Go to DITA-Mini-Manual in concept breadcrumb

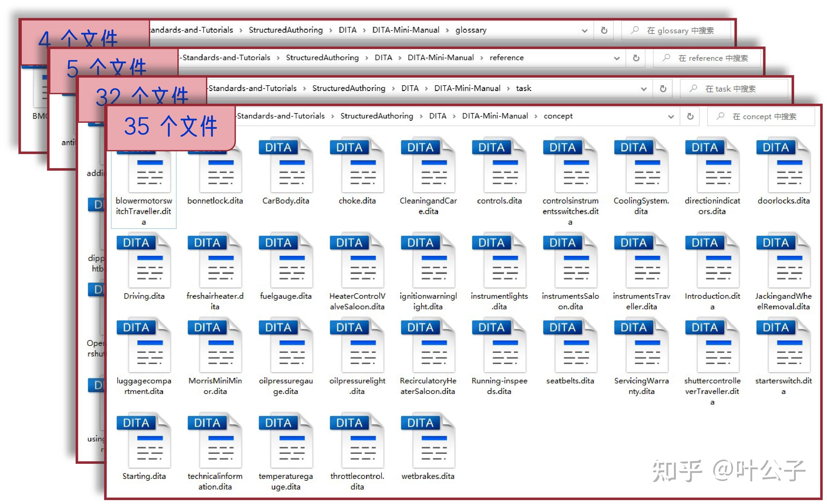tap(495, 116)
